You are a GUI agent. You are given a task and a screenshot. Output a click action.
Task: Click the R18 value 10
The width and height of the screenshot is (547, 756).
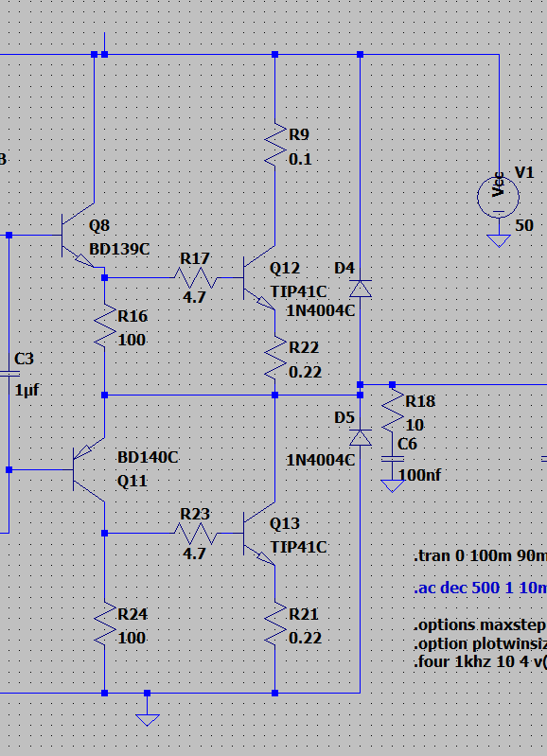tap(415, 425)
